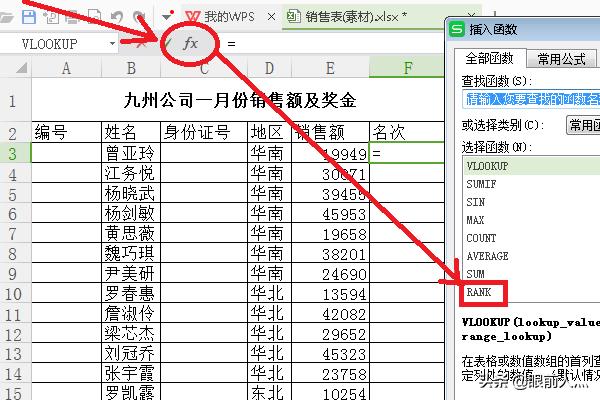
Task: Expand the quick access toolbar dropdown
Action: [x=164, y=18]
